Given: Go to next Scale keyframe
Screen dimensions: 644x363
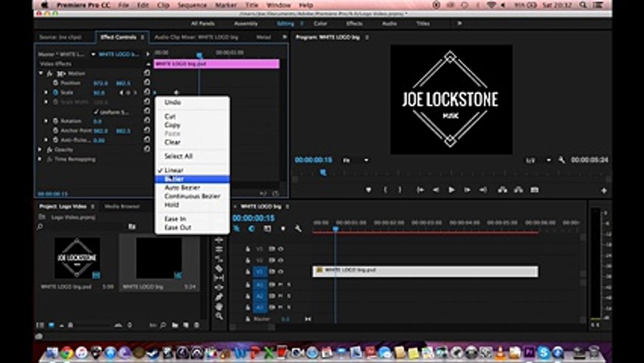Looking at the screenshot, I should pos(135,93).
